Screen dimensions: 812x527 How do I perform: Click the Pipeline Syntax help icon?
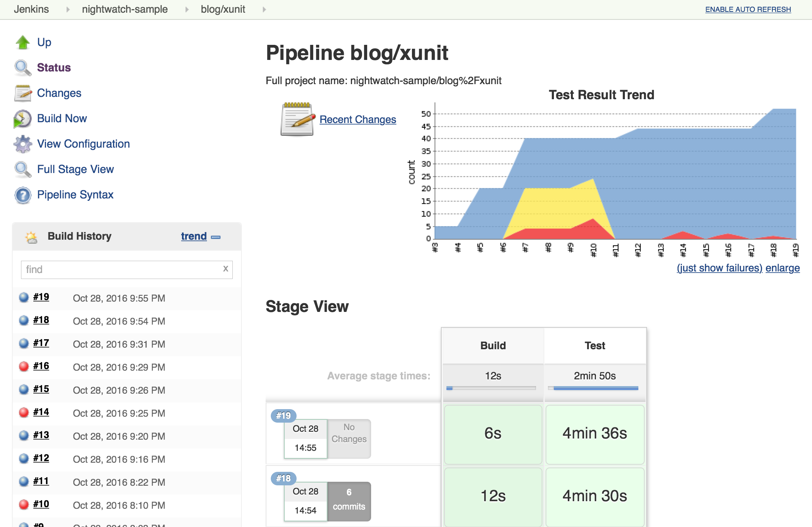point(23,195)
